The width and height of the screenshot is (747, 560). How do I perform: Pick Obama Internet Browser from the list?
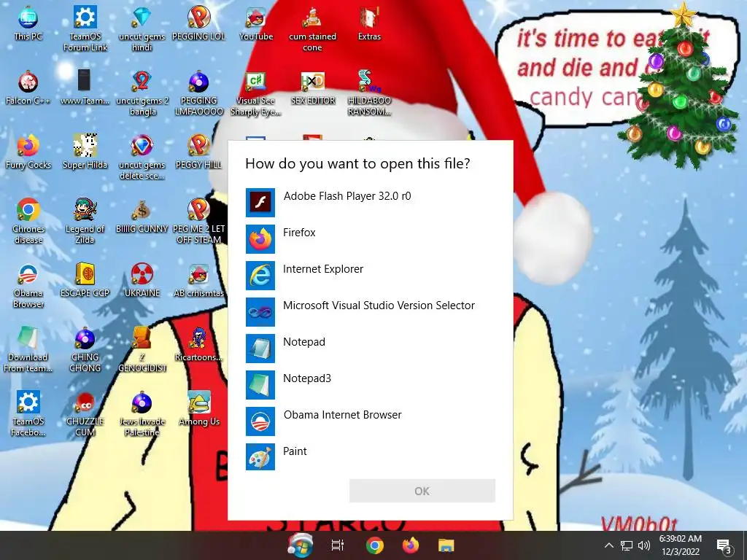370,421
